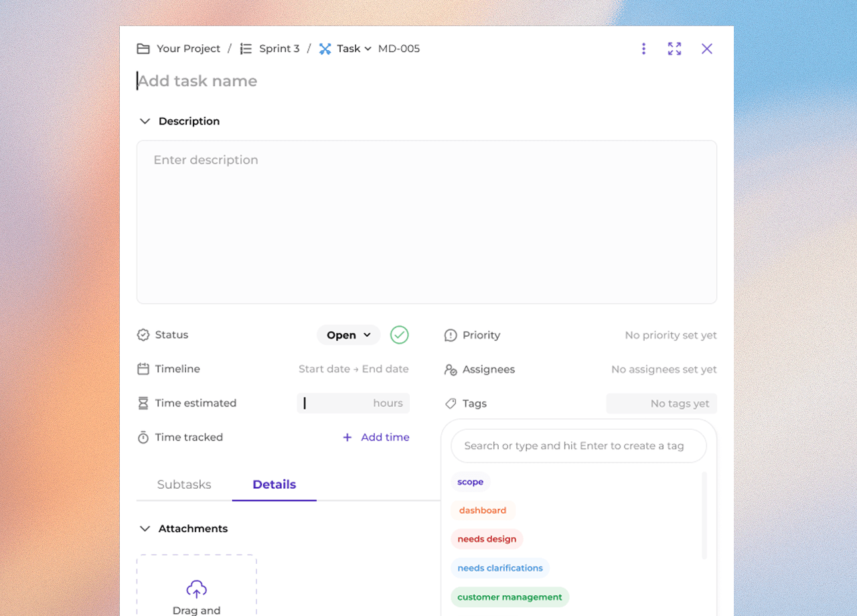Open the Open status dropdown
857x616 pixels.
click(348, 335)
